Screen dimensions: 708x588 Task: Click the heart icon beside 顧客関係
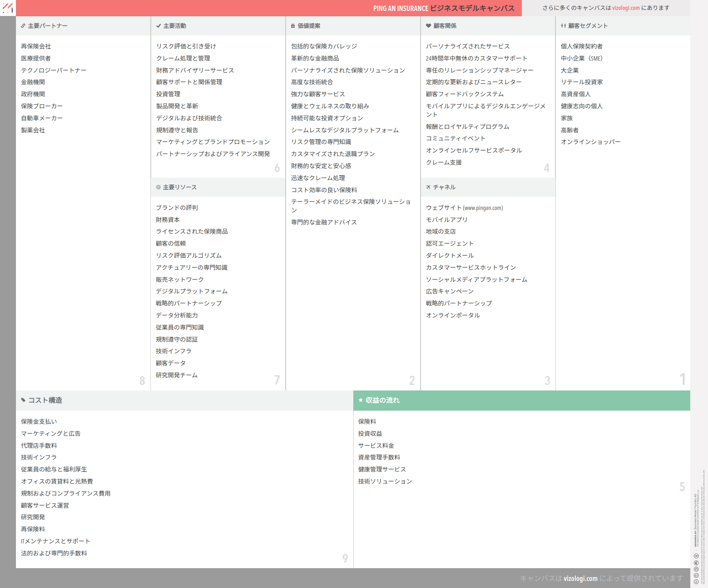pos(428,26)
